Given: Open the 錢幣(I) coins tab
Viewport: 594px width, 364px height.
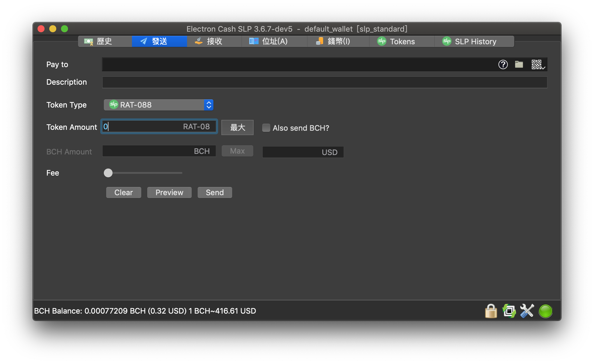Looking at the screenshot, I should click(338, 41).
